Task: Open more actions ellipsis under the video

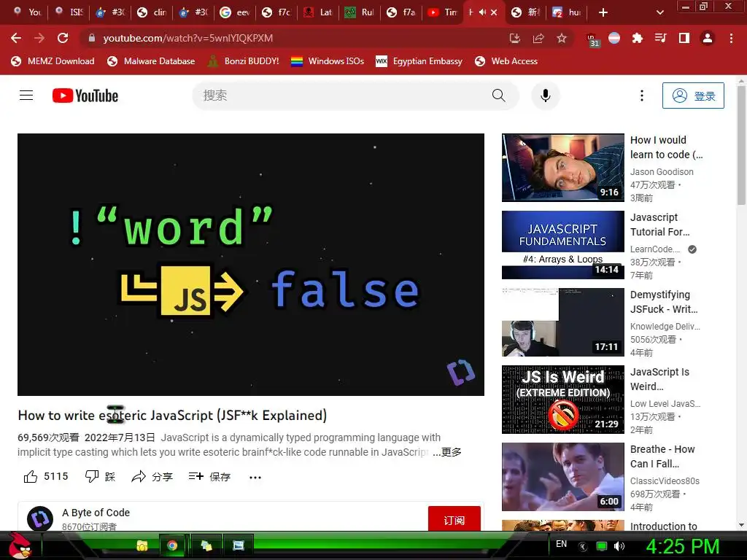Action: [x=255, y=477]
